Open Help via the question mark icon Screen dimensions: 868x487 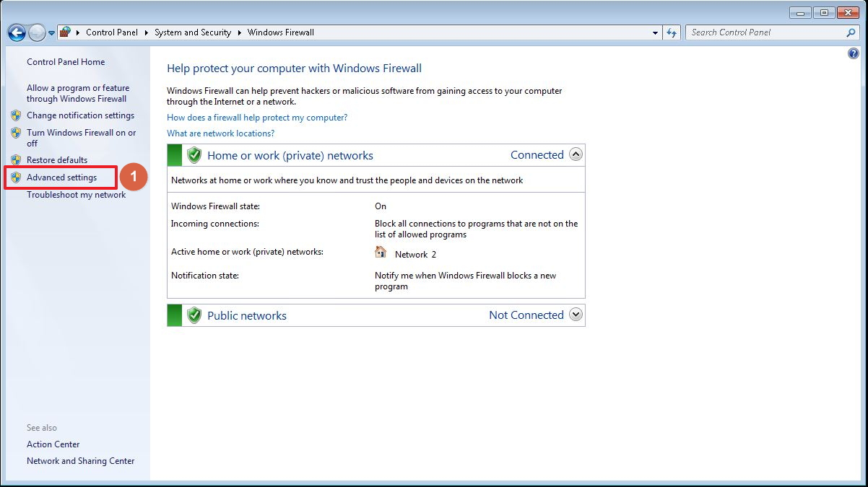pyautogui.click(x=854, y=54)
